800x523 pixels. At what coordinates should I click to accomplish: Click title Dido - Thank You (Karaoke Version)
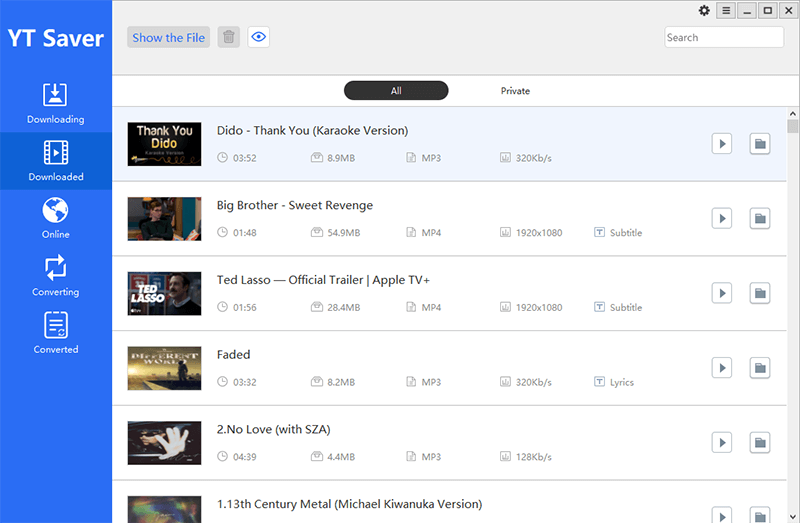tap(312, 131)
